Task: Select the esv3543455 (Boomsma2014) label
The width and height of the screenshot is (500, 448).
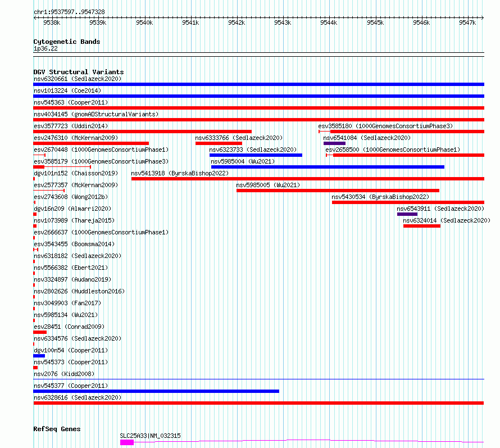Action: 74,244
